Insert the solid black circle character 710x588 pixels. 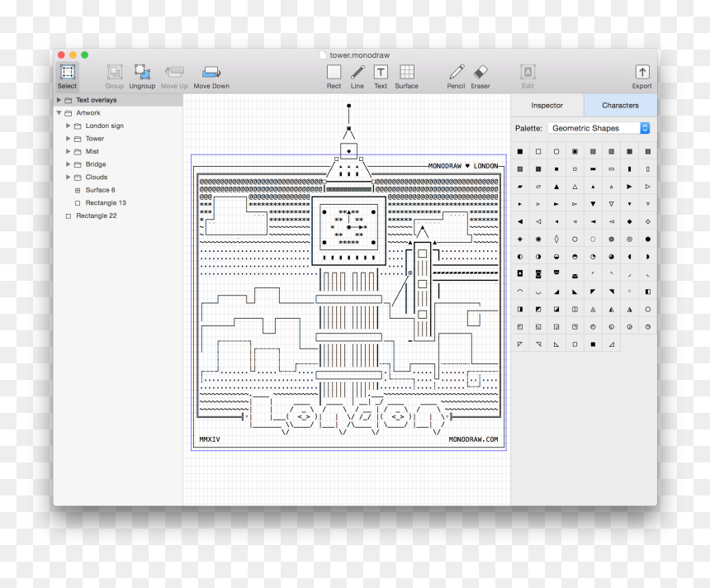click(648, 239)
